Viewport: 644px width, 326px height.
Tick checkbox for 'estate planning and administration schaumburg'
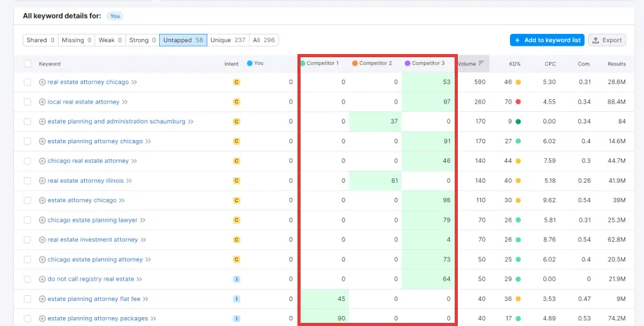click(27, 121)
